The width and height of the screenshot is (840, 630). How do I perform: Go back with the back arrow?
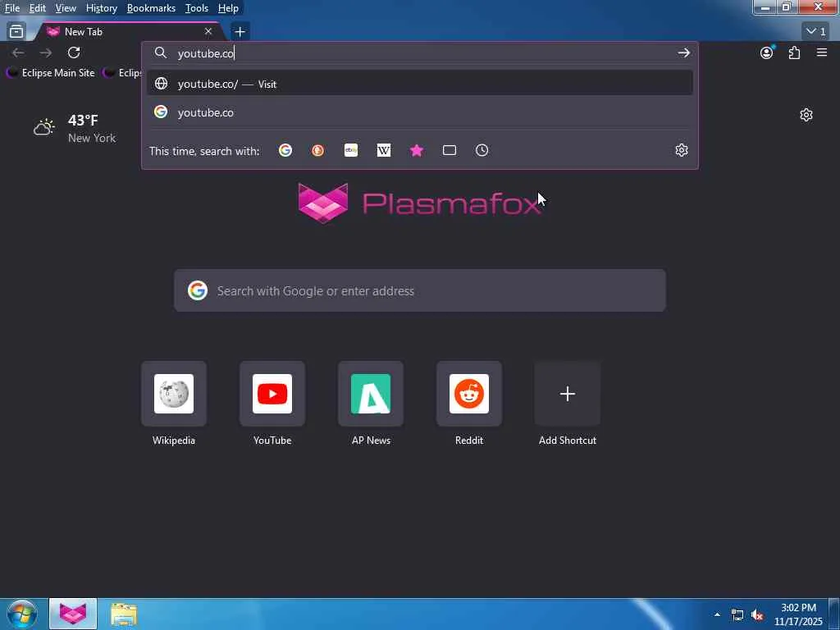tap(18, 52)
